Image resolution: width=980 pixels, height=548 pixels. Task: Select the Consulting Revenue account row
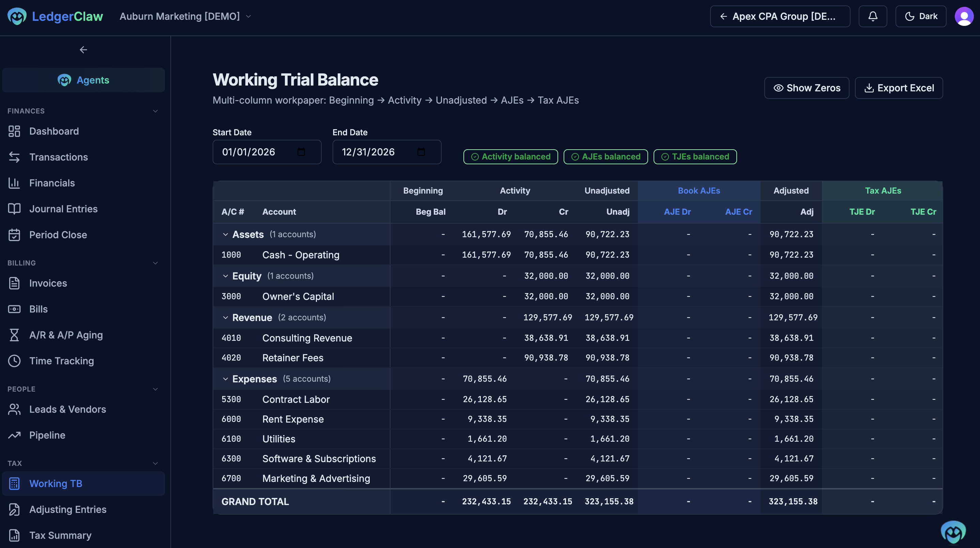pyautogui.click(x=578, y=338)
